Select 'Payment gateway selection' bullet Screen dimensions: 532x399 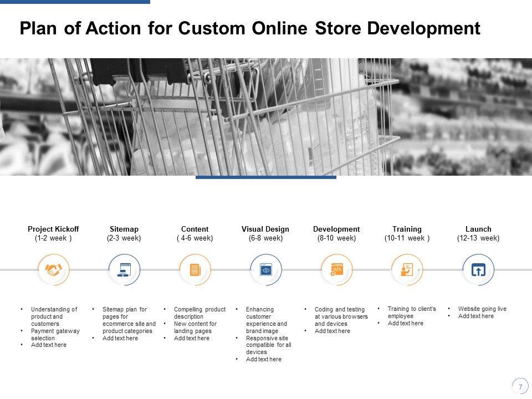click(x=55, y=335)
